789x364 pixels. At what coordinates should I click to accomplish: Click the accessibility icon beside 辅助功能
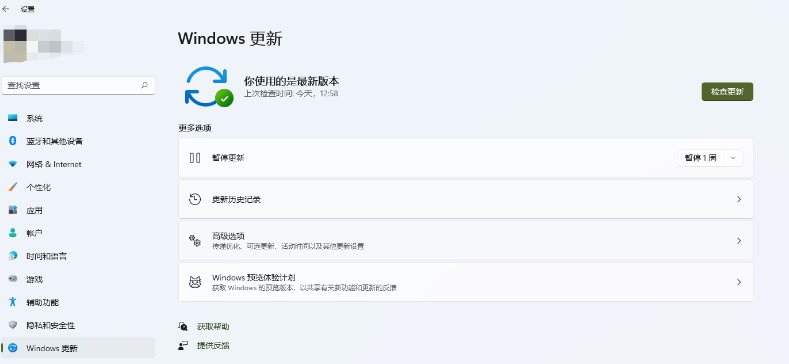point(13,302)
